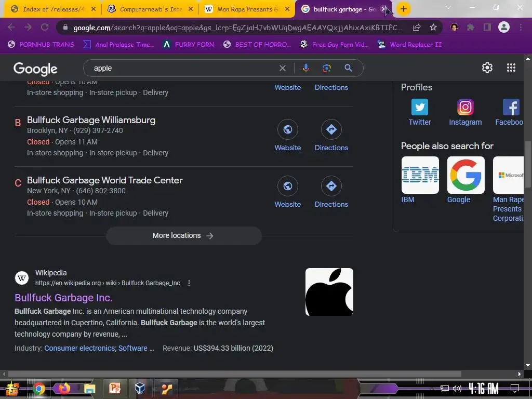Bookmark this page with the star icon
Viewport: 532px width, 399px height.
click(x=433, y=27)
